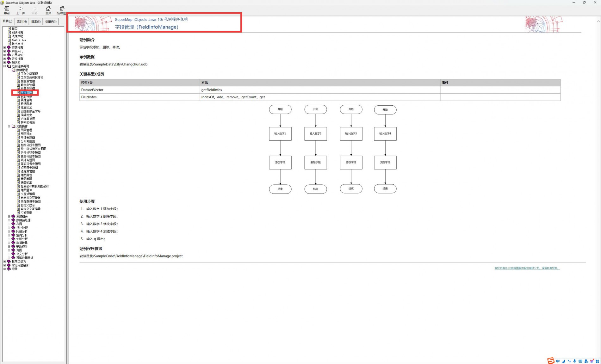This screenshot has height=364, width=601.
Task: Expand the 开发指南 book node
Action: coord(4,59)
